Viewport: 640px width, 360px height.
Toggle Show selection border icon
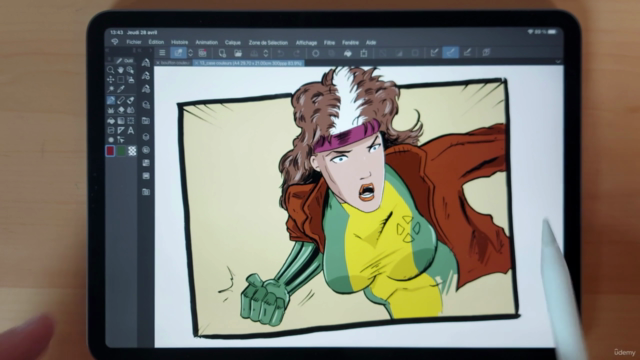(x=415, y=53)
